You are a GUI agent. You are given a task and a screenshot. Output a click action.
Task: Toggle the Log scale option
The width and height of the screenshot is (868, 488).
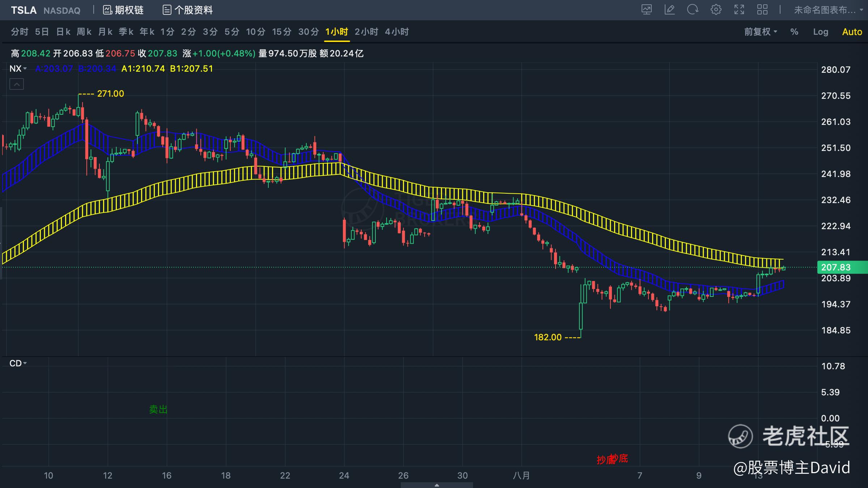point(820,32)
